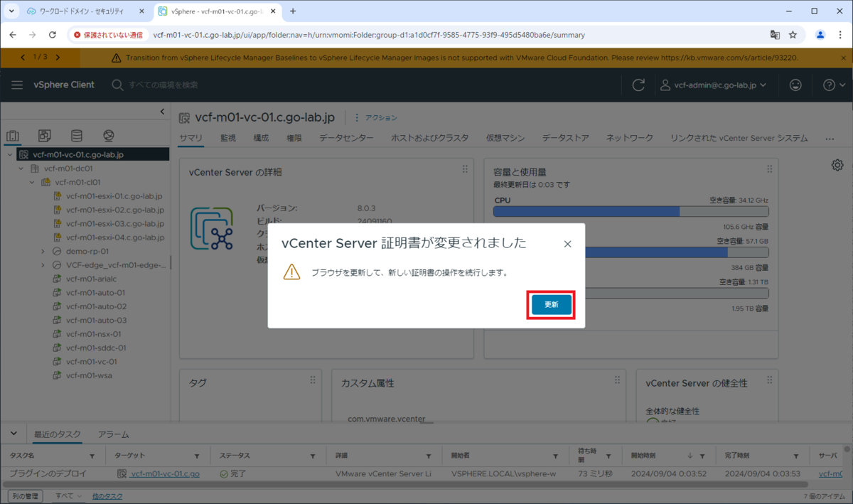This screenshot has width=853, height=504.
Task: Switch to the 権限 tab
Action: point(294,138)
